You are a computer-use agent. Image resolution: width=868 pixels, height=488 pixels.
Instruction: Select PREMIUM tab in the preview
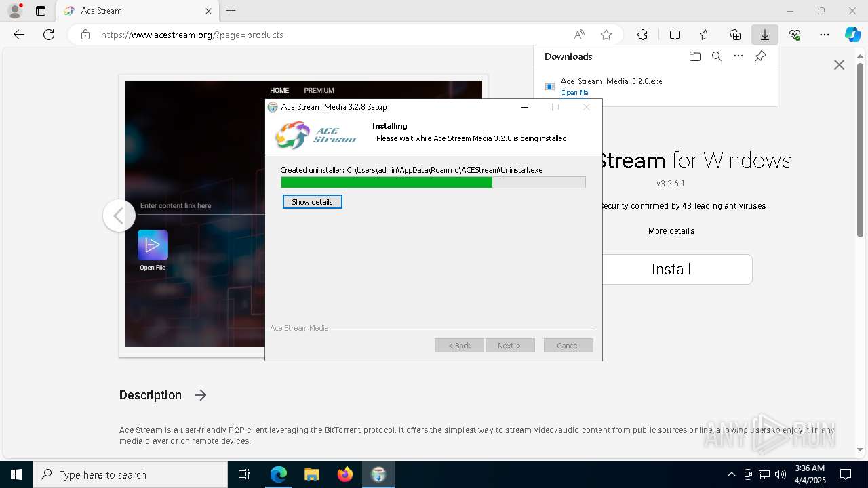tap(319, 90)
